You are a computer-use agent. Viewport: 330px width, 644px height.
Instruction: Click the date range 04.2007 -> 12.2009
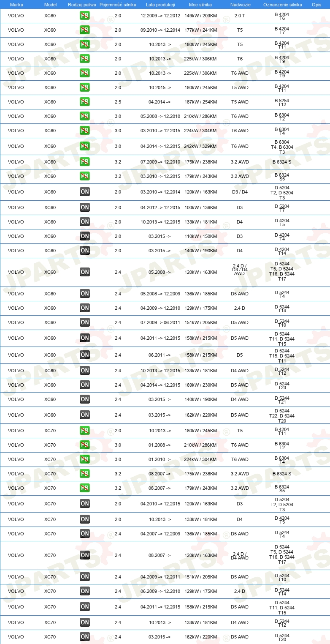(160, 534)
